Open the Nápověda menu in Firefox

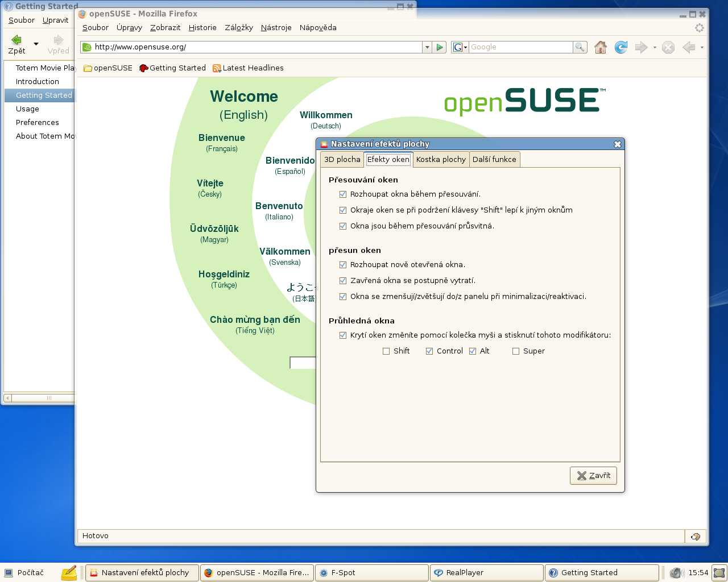(318, 27)
